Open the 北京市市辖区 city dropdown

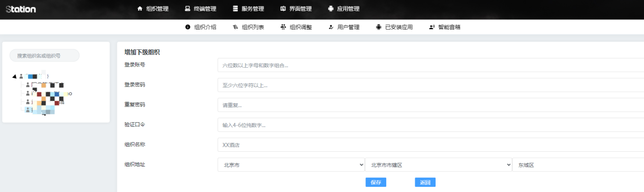click(439, 165)
